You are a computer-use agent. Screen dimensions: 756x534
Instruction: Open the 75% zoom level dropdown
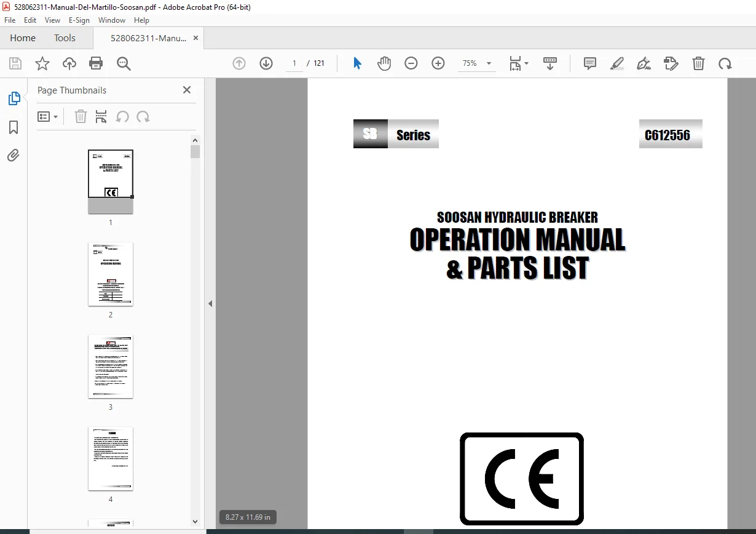(477, 63)
